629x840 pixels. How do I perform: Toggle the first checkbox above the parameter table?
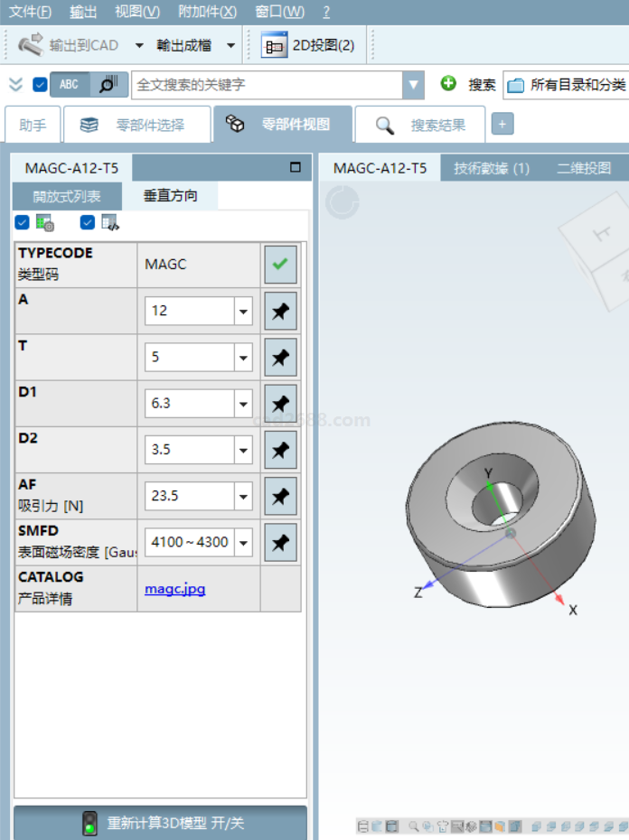[23, 222]
